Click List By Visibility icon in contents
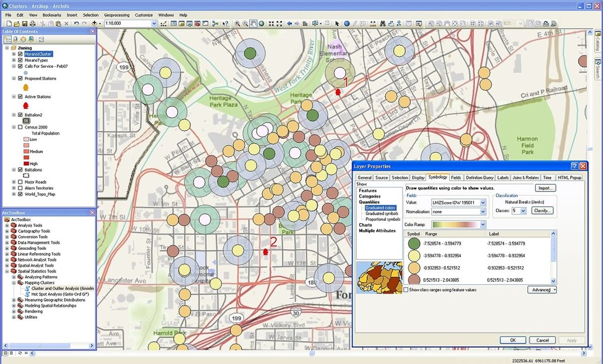Screen dimensions: 603x364 click(x=24, y=39)
